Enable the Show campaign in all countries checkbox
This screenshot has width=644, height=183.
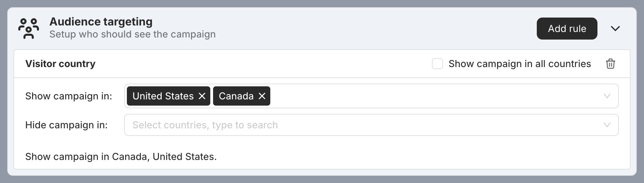[437, 64]
